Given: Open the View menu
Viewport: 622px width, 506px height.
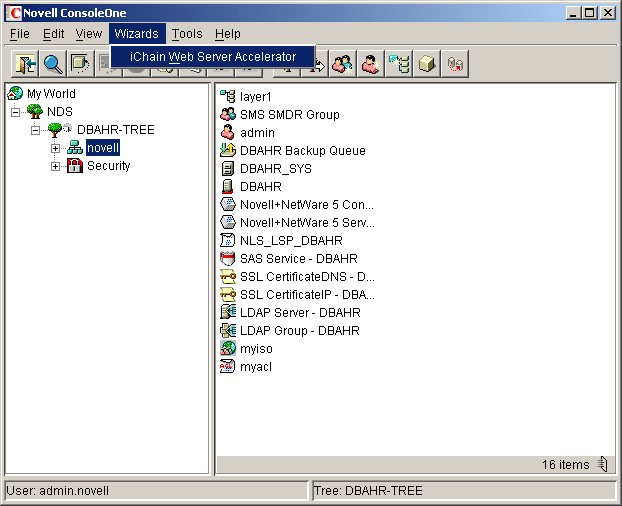Looking at the screenshot, I should 89,34.
